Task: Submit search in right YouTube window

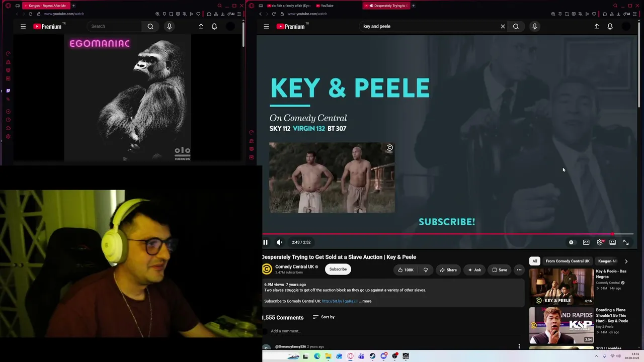Action: click(x=516, y=27)
